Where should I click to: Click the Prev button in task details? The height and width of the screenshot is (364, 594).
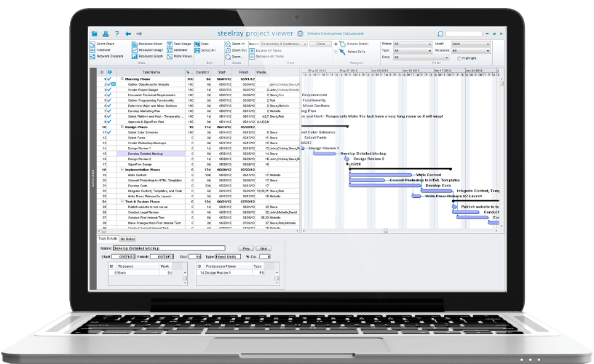(x=246, y=248)
